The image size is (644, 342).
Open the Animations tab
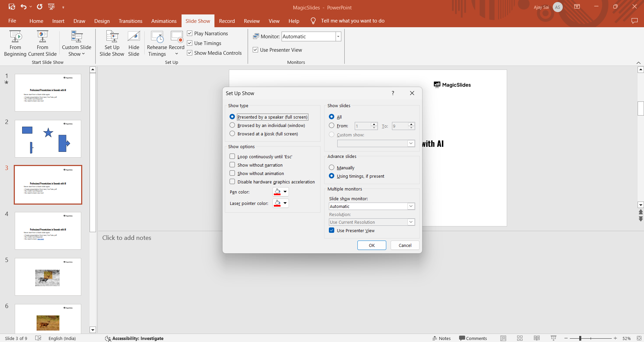pyautogui.click(x=164, y=21)
